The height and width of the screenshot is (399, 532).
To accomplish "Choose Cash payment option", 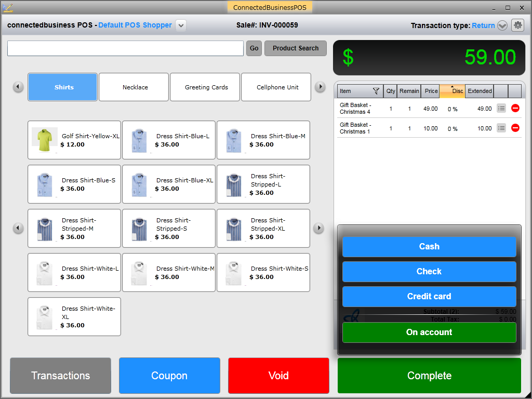I will (429, 247).
